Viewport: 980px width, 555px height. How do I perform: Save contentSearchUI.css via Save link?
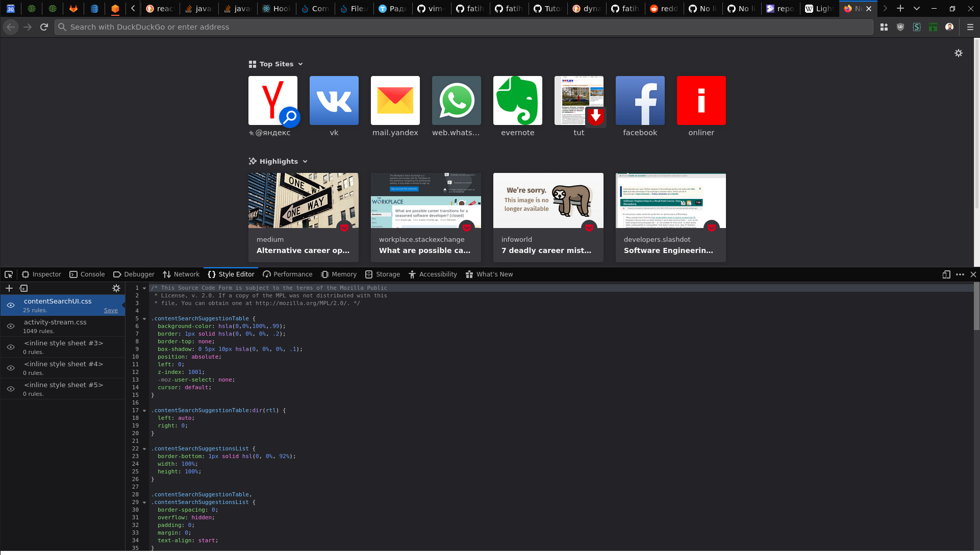tap(111, 310)
